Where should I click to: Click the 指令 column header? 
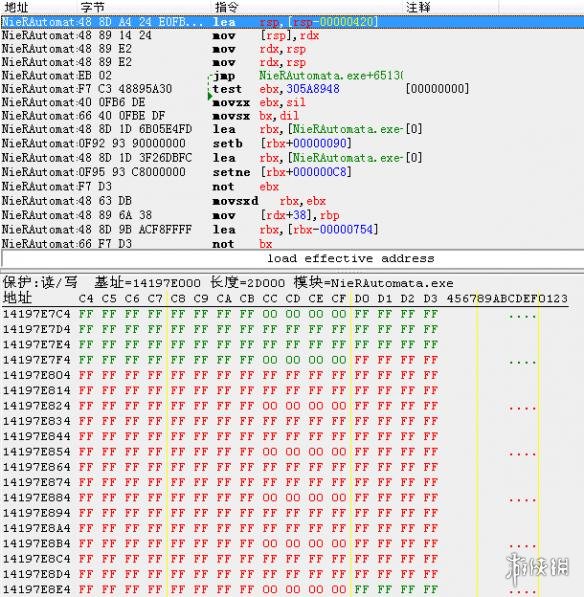(227, 7)
